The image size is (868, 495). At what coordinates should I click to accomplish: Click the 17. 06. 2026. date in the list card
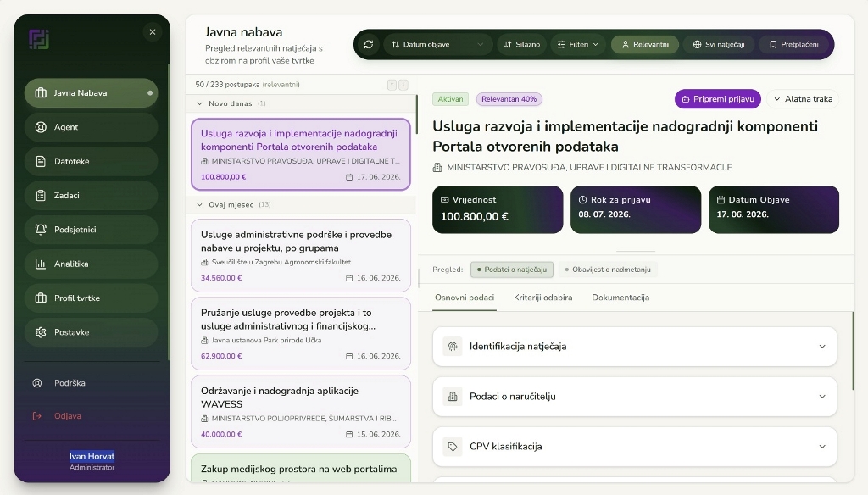point(379,177)
